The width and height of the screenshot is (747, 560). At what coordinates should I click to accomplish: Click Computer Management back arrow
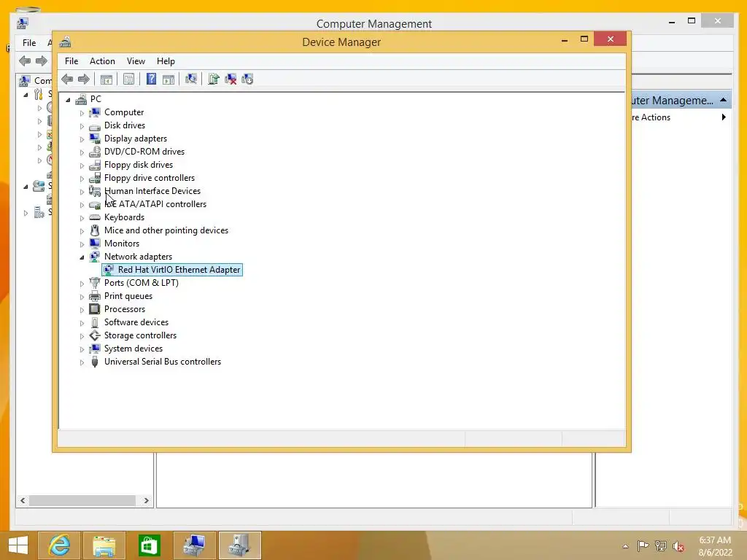click(x=25, y=61)
